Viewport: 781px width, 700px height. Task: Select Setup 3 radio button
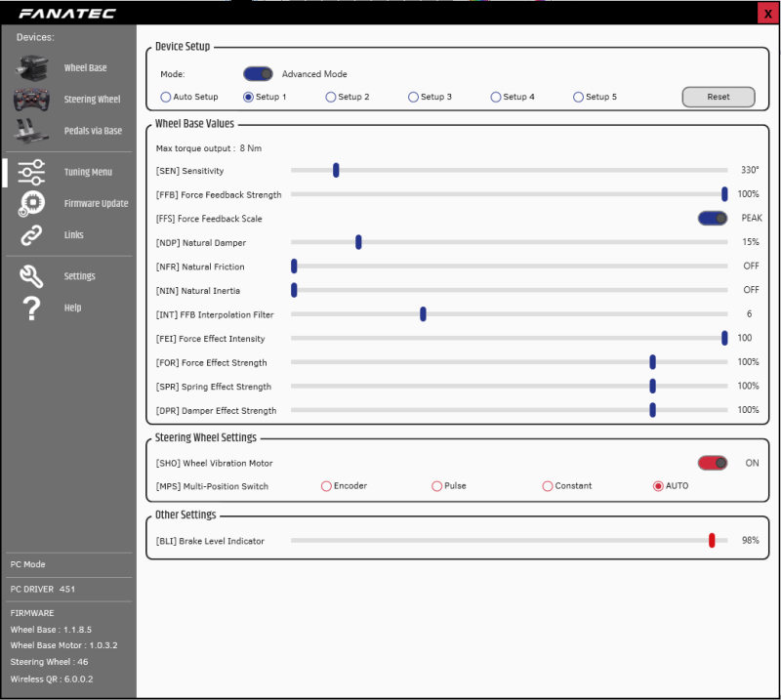click(x=413, y=97)
